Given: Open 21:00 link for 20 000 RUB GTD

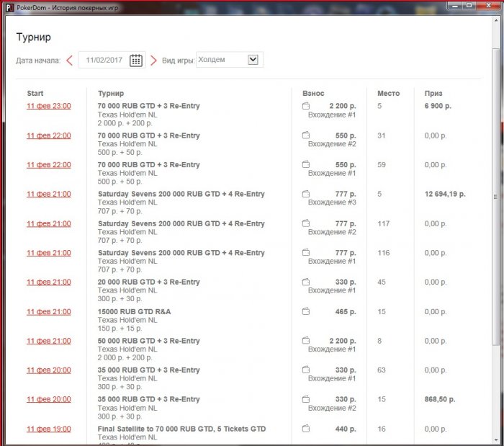Looking at the screenshot, I should click(x=48, y=282).
